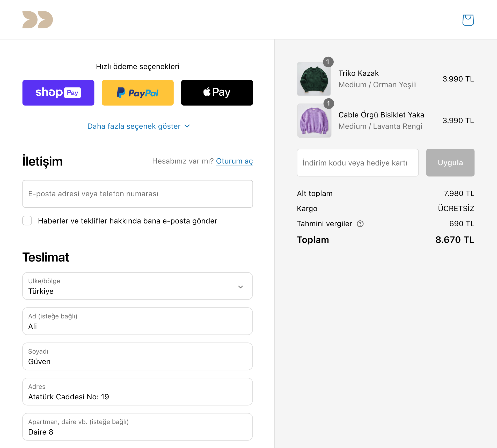Screen dimensions: 497x448
Task: Focus the email or phone field
Action: (x=137, y=194)
